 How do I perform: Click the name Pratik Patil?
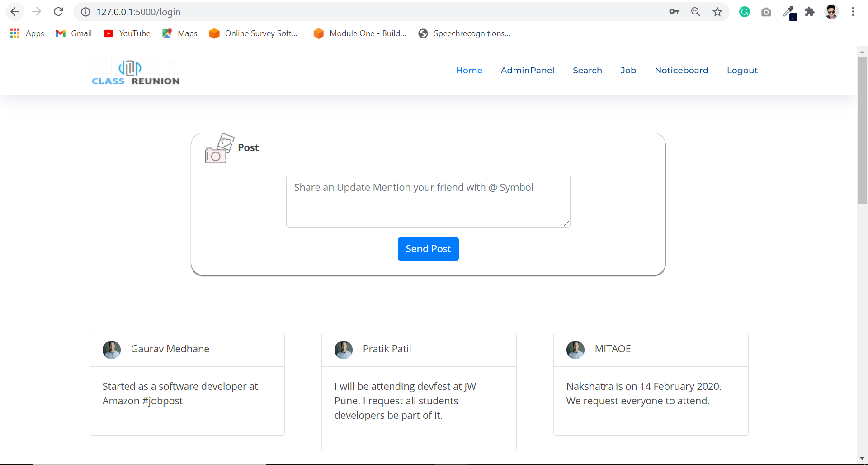click(387, 349)
